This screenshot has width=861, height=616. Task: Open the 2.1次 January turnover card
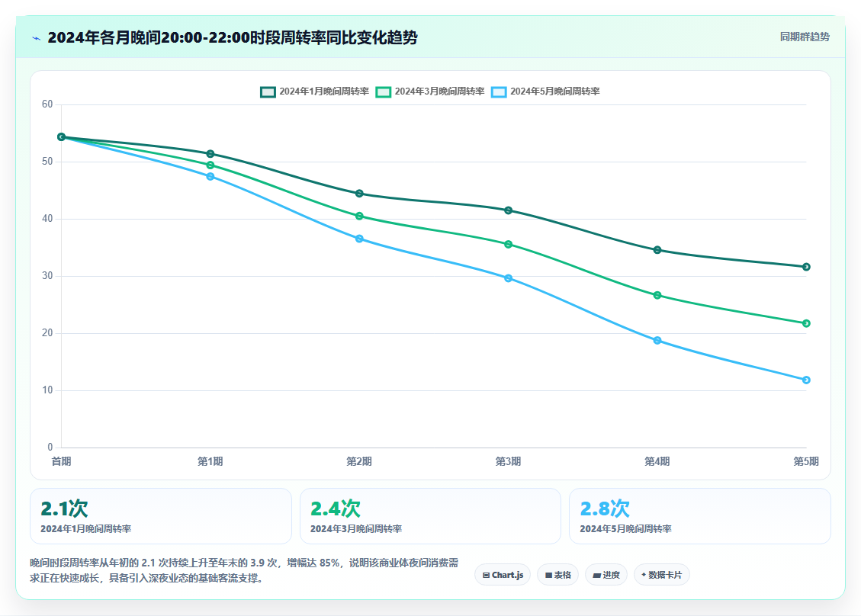point(160,516)
